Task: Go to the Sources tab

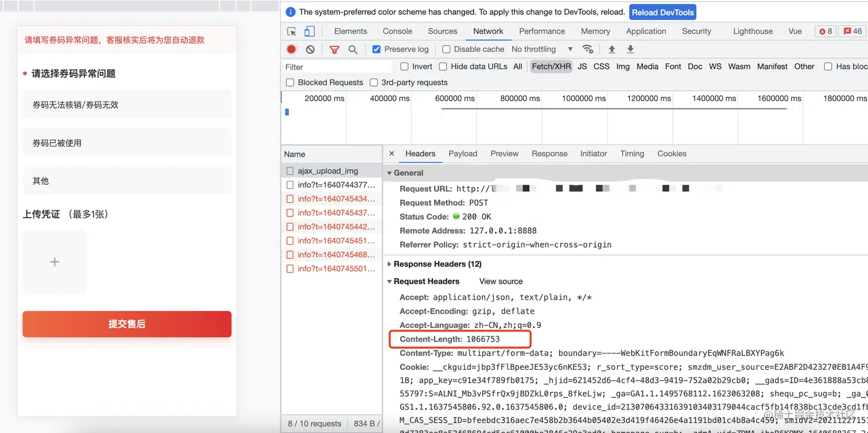Action: tap(443, 32)
